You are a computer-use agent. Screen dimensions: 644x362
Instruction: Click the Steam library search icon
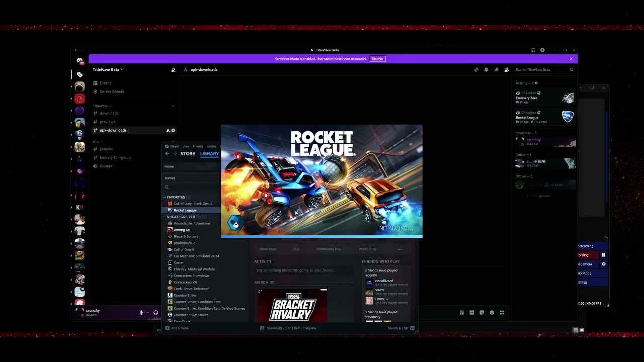coord(167,187)
